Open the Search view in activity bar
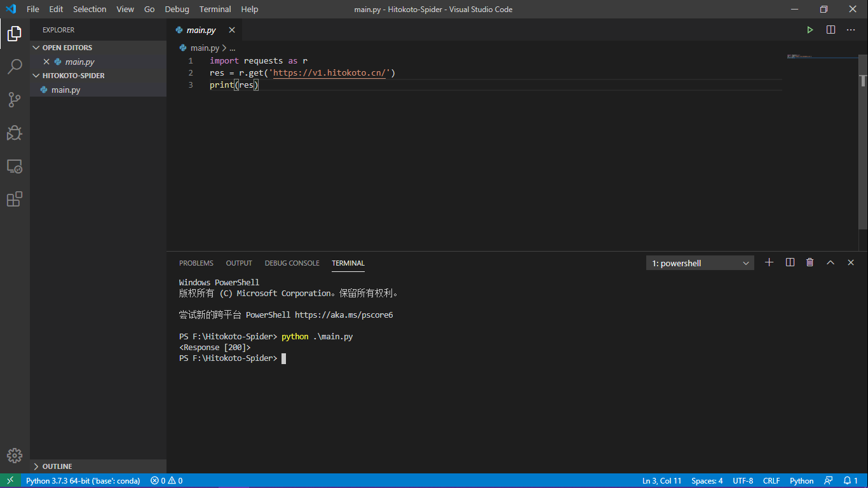 pos(15,67)
